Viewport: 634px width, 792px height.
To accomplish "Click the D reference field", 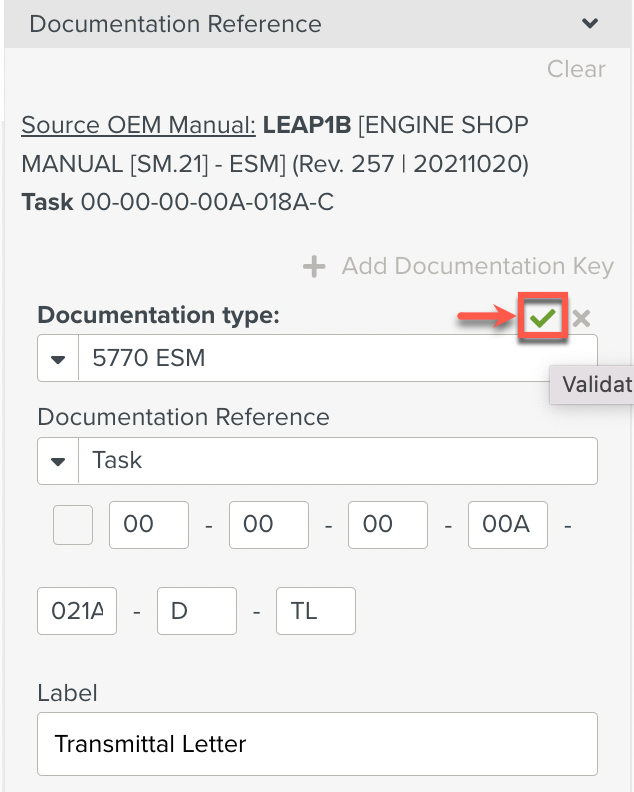I will [x=196, y=610].
